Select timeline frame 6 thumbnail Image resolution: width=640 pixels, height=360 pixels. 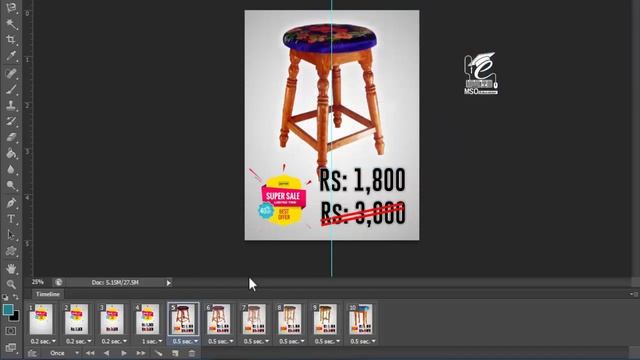(x=218, y=320)
